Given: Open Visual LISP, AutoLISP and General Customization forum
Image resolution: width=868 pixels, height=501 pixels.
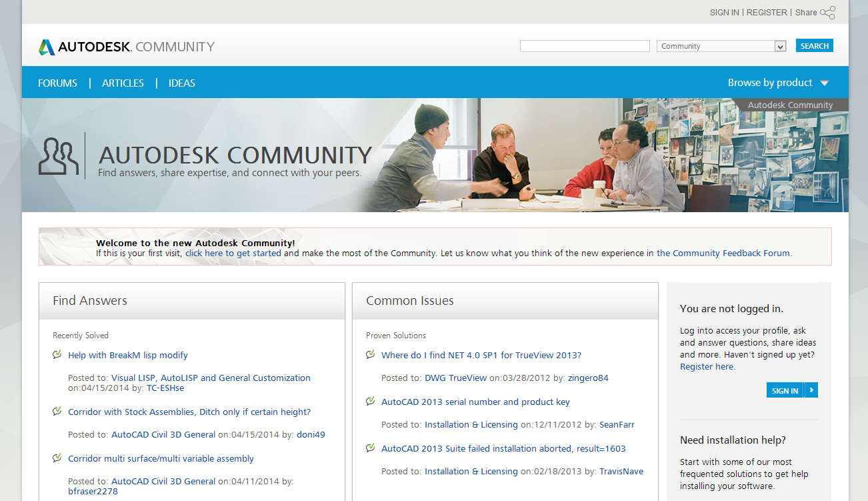Looking at the screenshot, I should click(x=211, y=378).
